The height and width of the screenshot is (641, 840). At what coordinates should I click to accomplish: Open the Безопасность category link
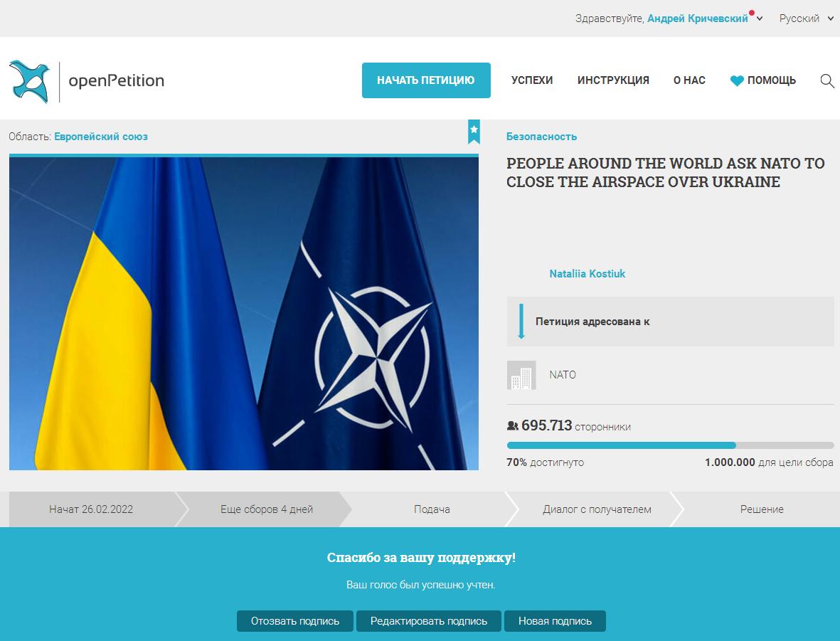[x=541, y=137]
